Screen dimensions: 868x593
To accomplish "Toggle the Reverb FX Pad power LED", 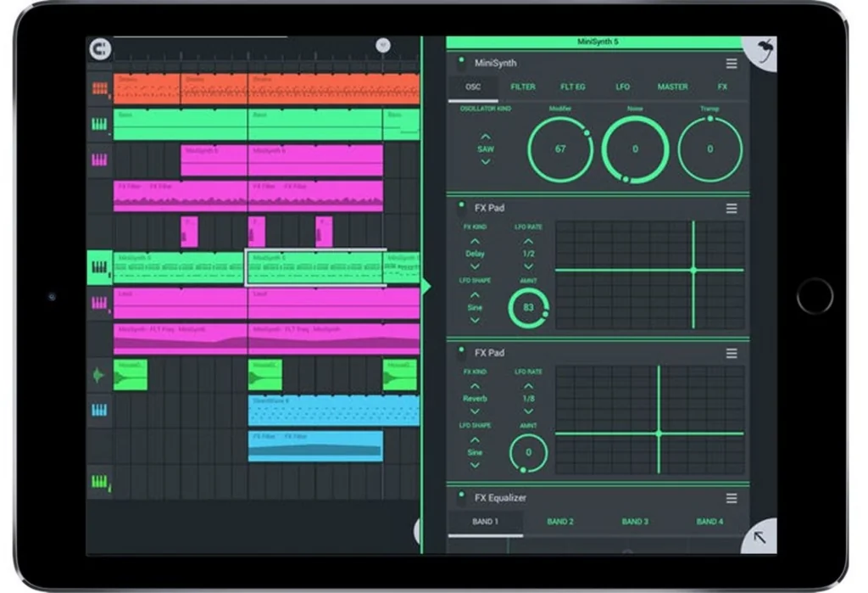I will point(461,350).
